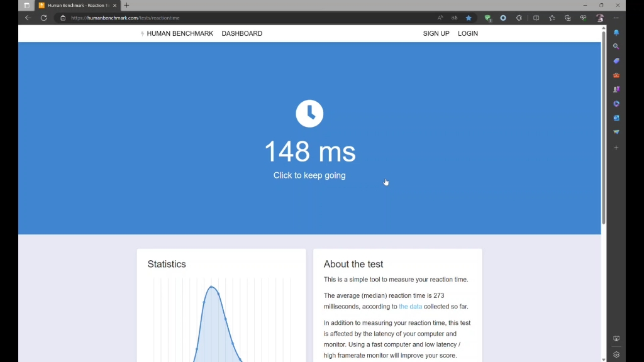The image size is (644, 362).
Task: Close the Human Benchmark tab
Action: (114, 5)
